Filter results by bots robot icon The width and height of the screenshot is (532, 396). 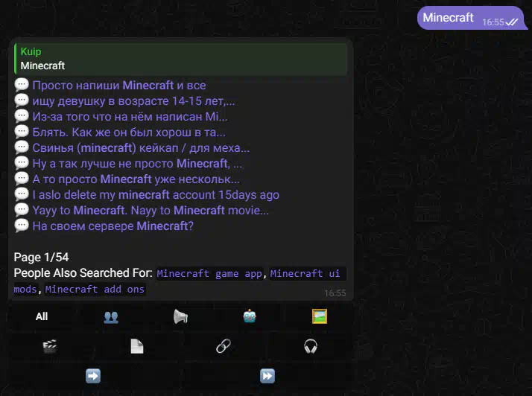coord(250,316)
